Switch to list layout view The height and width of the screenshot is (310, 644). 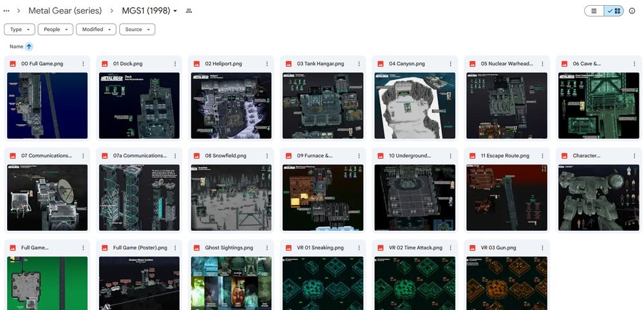(x=594, y=11)
